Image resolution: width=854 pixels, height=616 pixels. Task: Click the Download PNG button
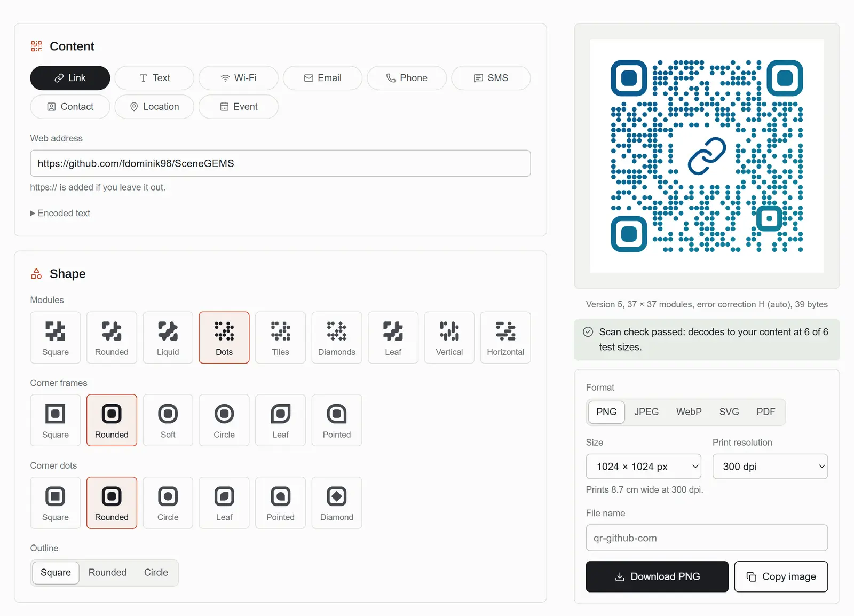click(x=657, y=576)
